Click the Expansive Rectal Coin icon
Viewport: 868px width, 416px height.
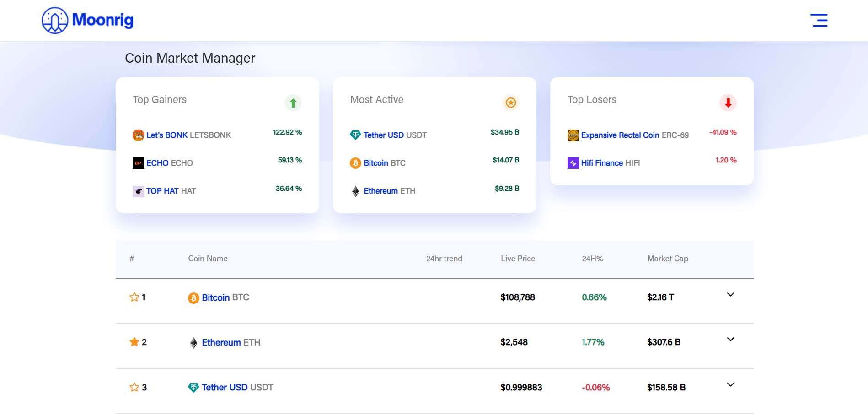coord(573,135)
